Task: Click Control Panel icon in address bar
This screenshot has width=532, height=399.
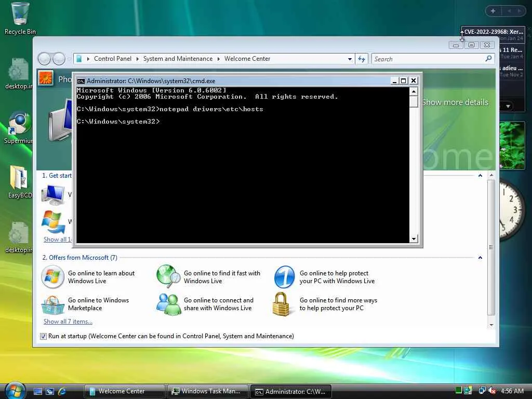Action: pos(79,59)
